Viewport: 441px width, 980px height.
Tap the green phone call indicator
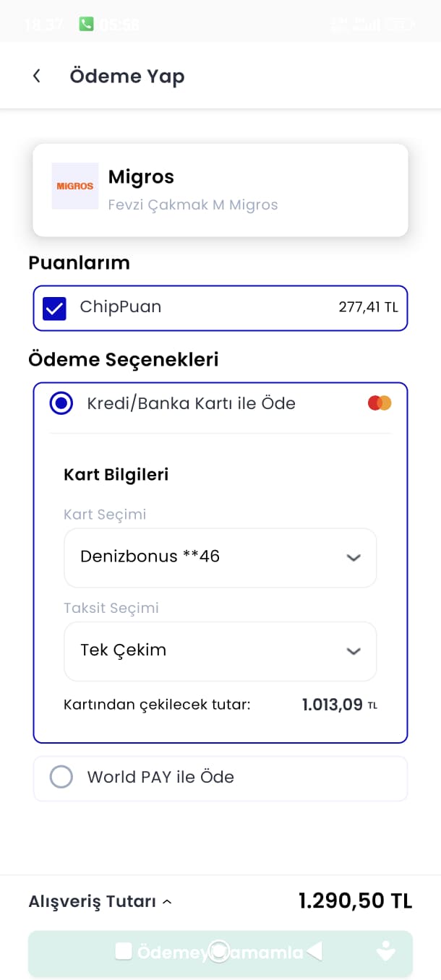point(86,24)
